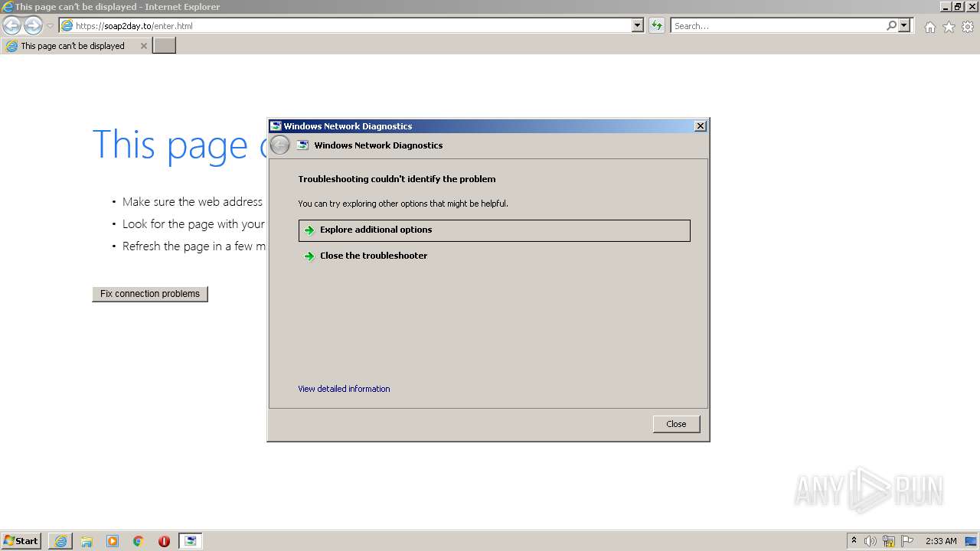
Task: Click green arrow beside Close the troubleshooter
Action: tap(309, 256)
